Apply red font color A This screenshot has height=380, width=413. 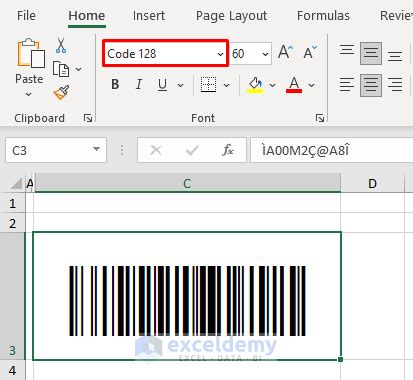294,85
